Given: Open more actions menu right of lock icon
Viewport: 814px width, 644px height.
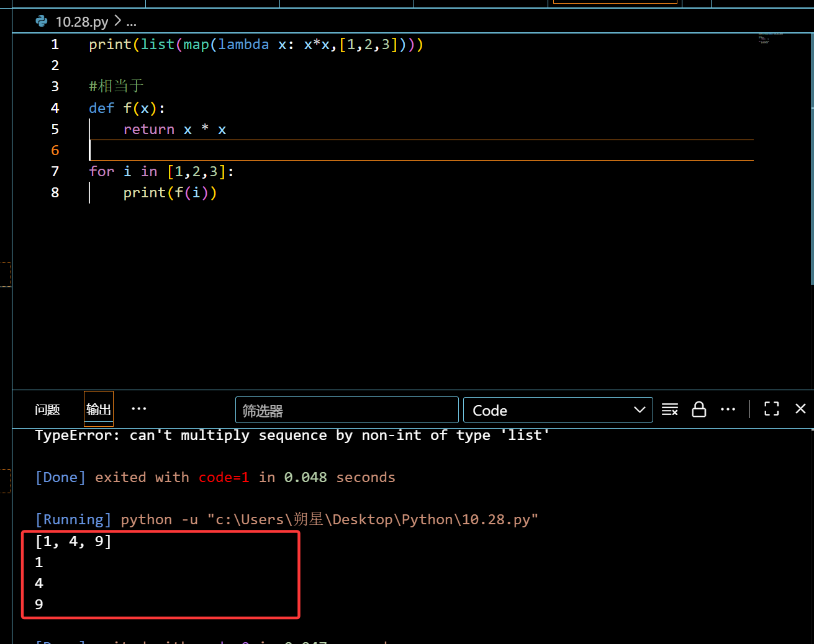Looking at the screenshot, I should pyautogui.click(x=728, y=409).
